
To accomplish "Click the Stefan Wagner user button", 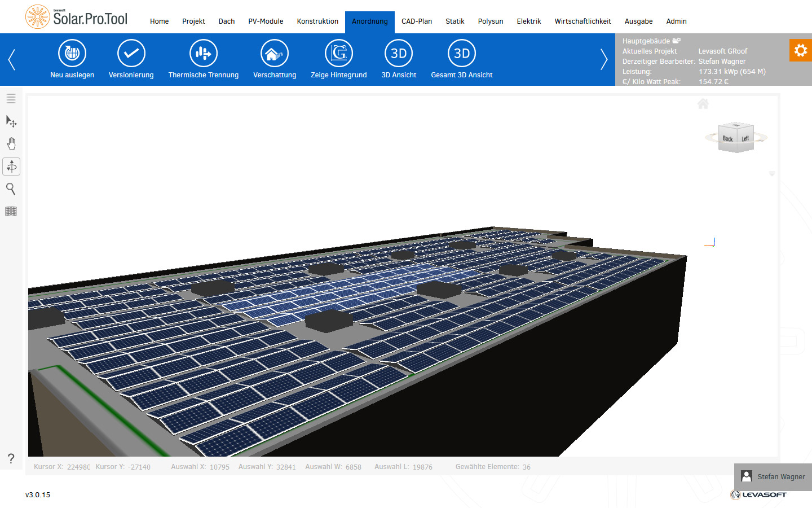I will click(x=773, y=477).
